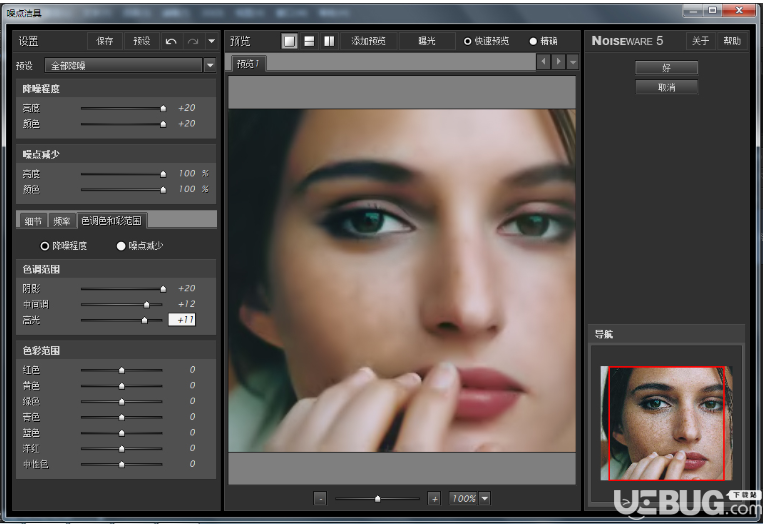Minimize the window
This screenshot has height=524, width=763.
(693, 11)
